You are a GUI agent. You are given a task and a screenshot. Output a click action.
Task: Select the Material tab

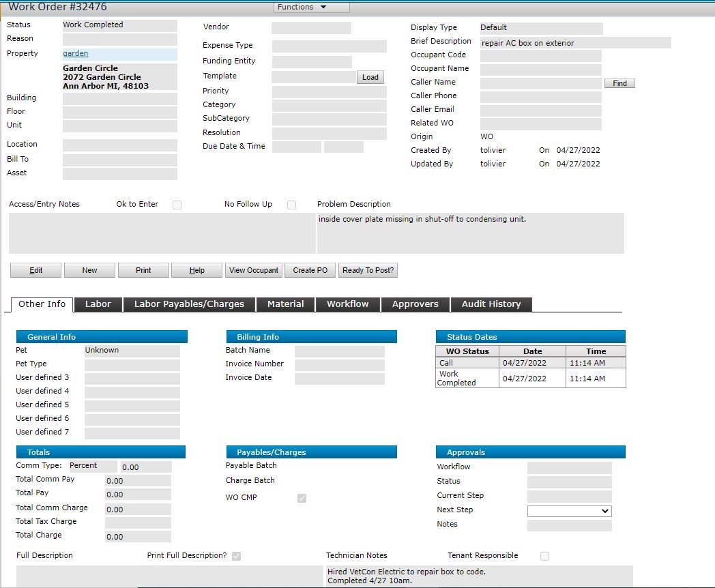(x=286, y=304)
